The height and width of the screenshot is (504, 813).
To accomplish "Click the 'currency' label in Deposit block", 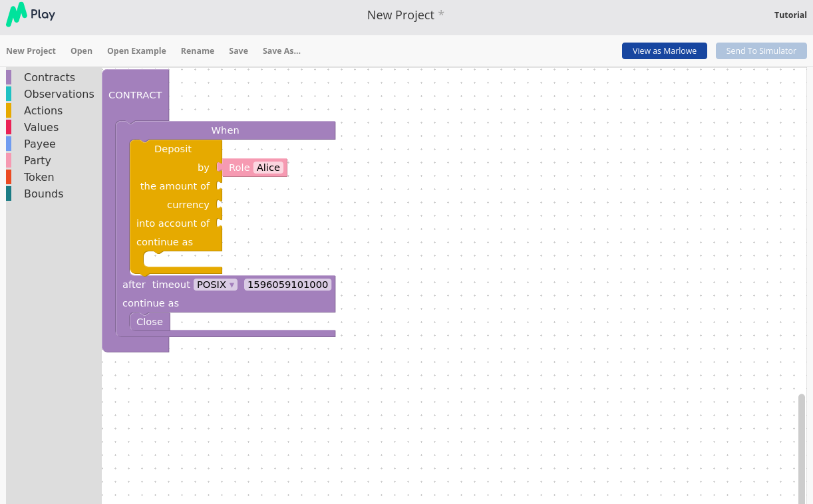I will pos(188,205).
